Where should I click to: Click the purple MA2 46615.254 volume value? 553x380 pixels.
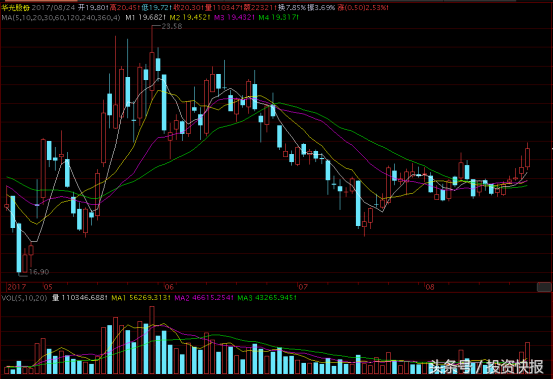tap(204, 298)
